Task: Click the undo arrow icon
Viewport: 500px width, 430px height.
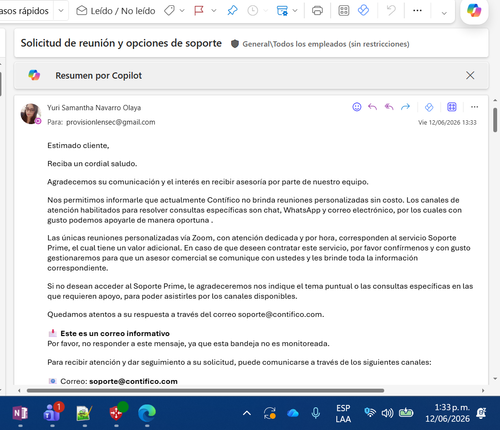Action: (x=391, y=11)
